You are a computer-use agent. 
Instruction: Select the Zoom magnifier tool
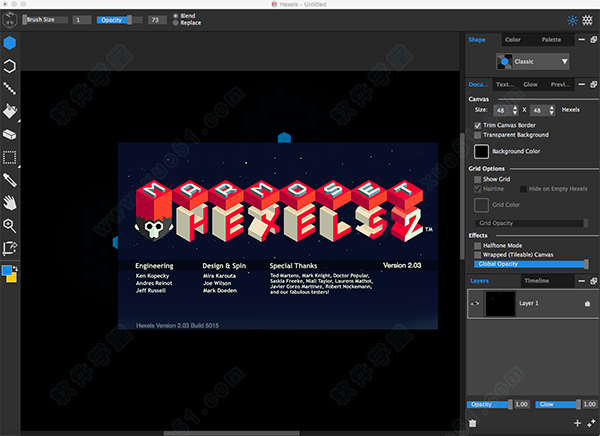[x=10, y=225]
